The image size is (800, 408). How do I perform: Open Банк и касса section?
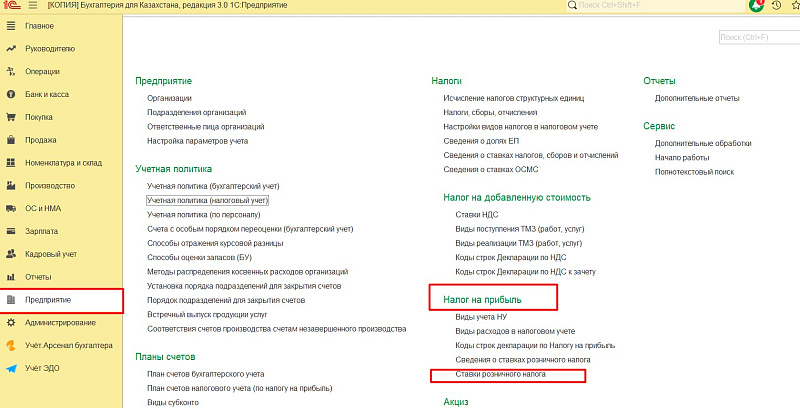point(46,94)
